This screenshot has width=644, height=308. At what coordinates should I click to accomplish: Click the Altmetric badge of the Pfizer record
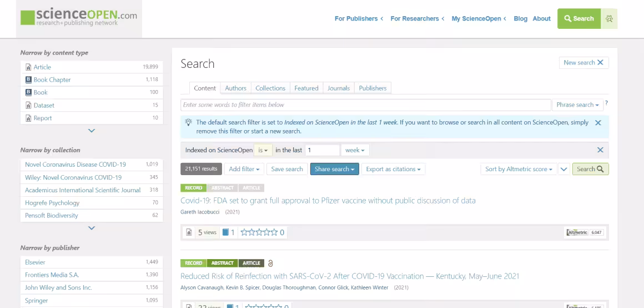[x=584, y=232]
